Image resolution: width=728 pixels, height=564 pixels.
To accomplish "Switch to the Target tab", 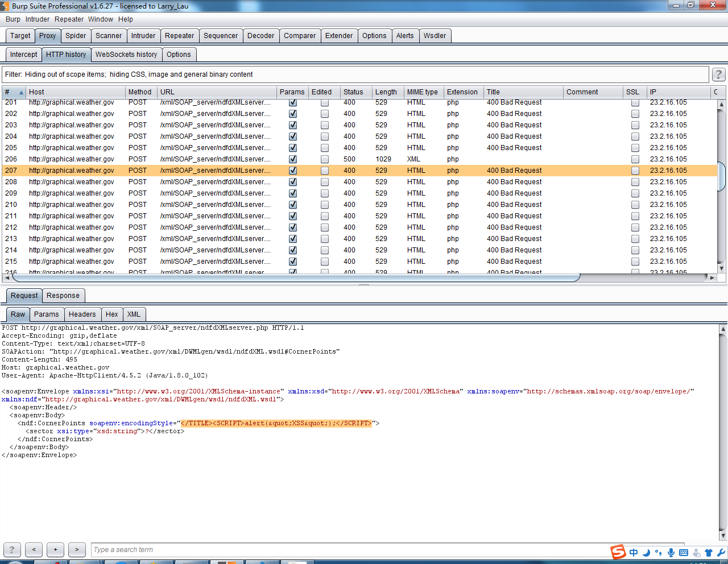I will pyautogui.click(x=20, y=36).
